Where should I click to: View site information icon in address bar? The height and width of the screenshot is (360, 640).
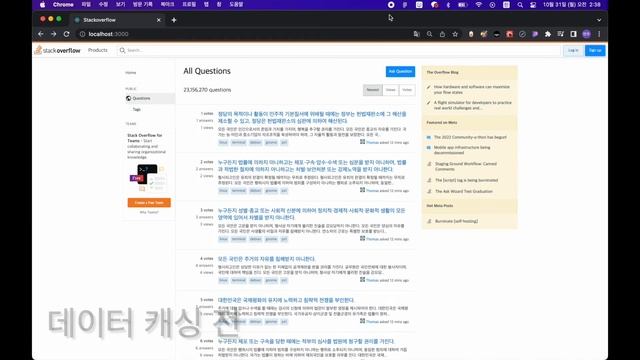(82, 34)
